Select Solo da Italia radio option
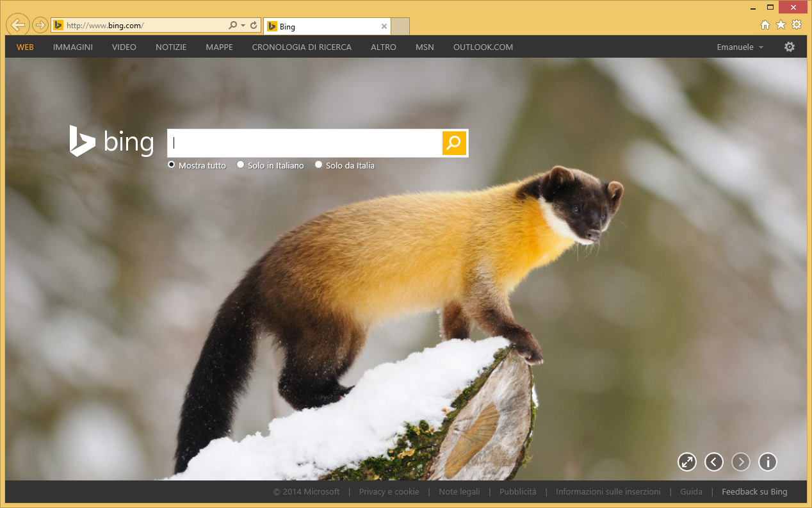The height and width of the screenshot is (508, 812). coord(319,165)
